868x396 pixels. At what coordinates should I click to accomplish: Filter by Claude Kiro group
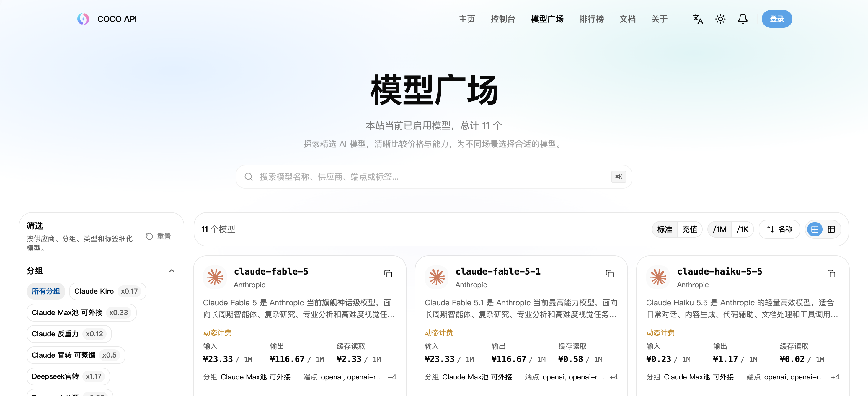coord(107,291)
